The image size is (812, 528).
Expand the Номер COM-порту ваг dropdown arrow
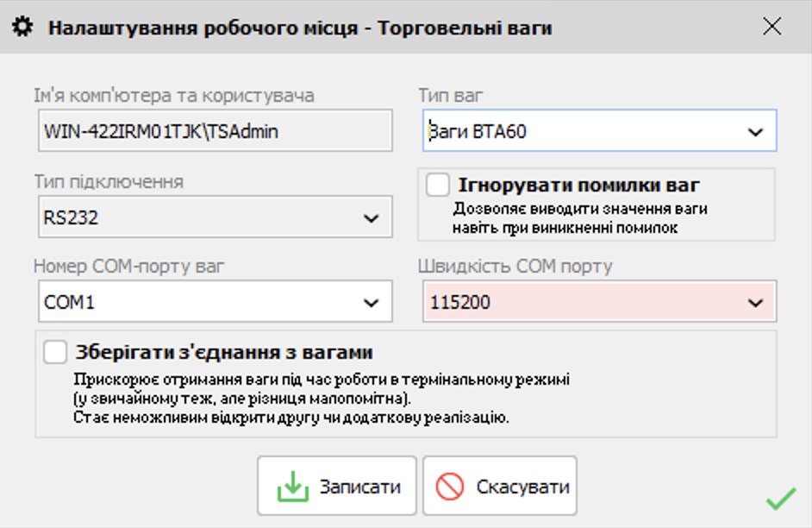click(x=372, y=303)
